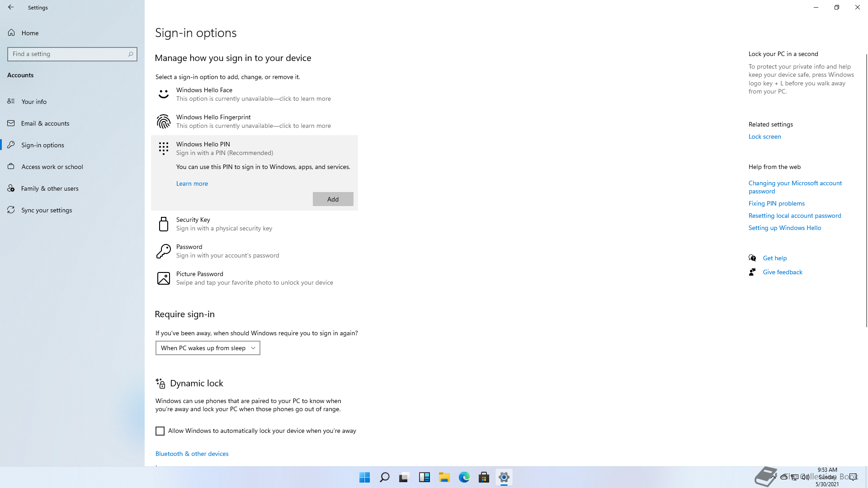Click the OneDrive cloud tray icon
The width and height of the screenshot is (868, 488).
(784, 477)
